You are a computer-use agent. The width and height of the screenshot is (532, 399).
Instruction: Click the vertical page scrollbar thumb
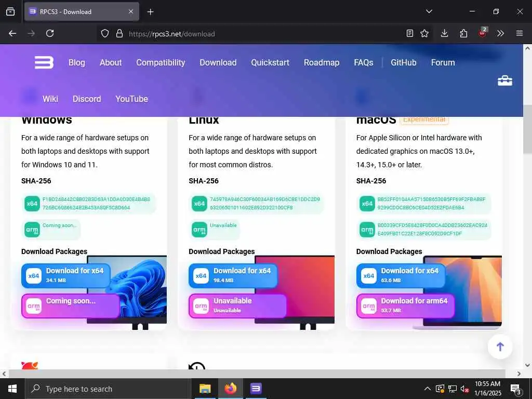[528, 129]
